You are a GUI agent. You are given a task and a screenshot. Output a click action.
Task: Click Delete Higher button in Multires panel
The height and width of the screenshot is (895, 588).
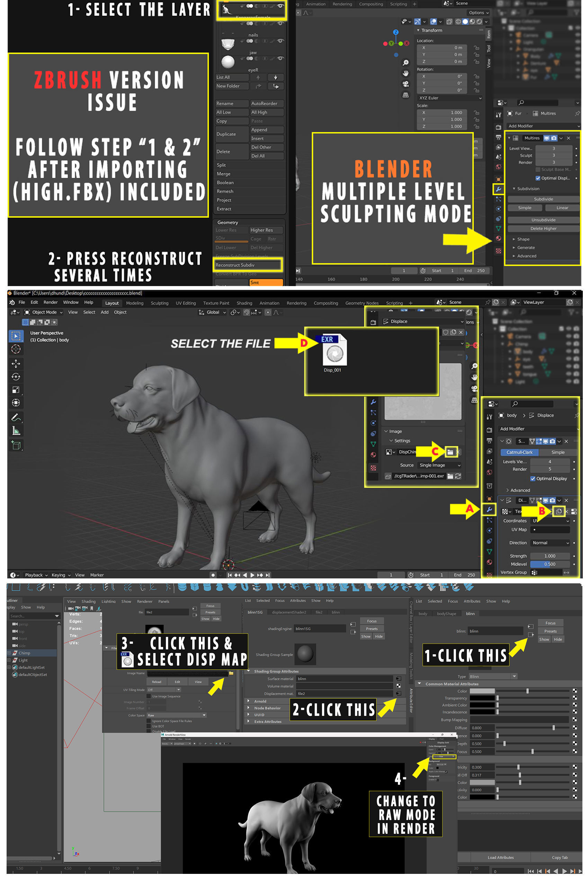coord(543,228)
